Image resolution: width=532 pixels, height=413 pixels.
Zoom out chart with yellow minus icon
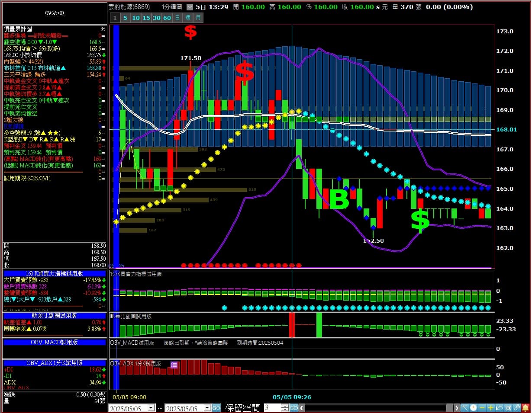(x=482, y=408)
